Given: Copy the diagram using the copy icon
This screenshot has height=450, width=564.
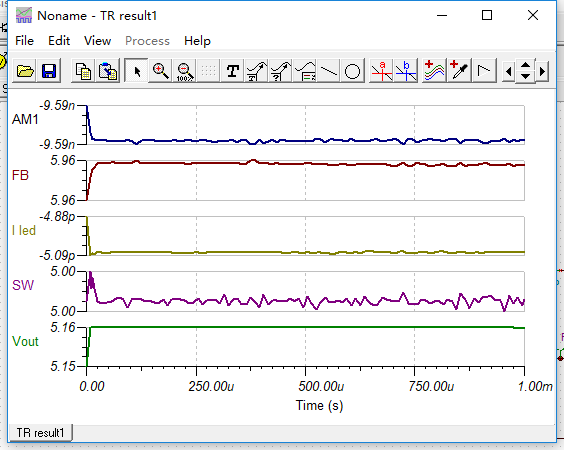Looking at the screenshot, I should 83,71.
